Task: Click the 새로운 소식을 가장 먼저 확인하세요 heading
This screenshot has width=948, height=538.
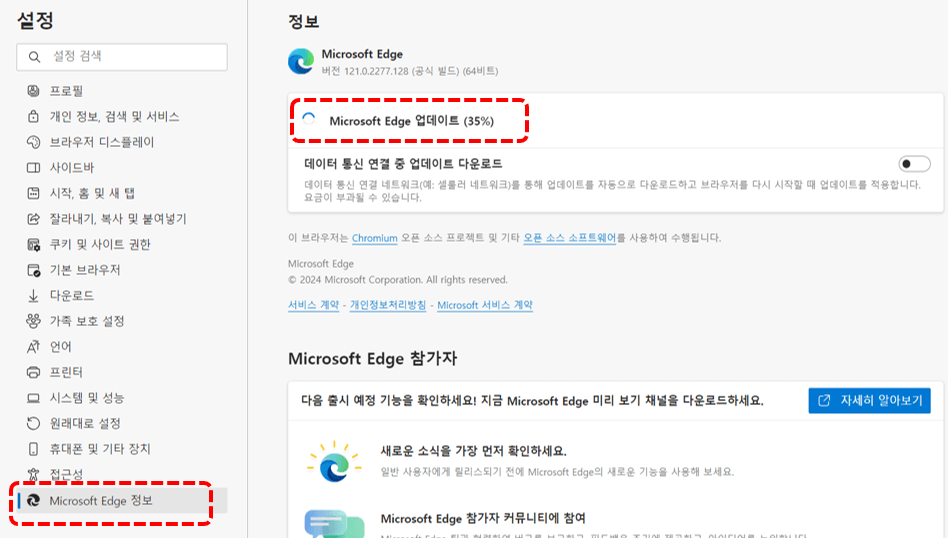Action: coord(473,451)
